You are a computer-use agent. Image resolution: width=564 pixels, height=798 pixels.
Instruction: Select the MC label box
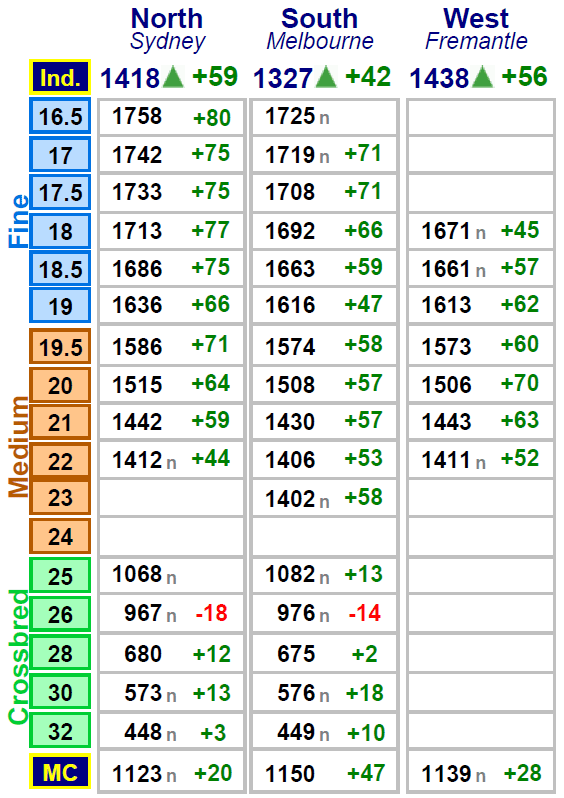pos(60,772)
